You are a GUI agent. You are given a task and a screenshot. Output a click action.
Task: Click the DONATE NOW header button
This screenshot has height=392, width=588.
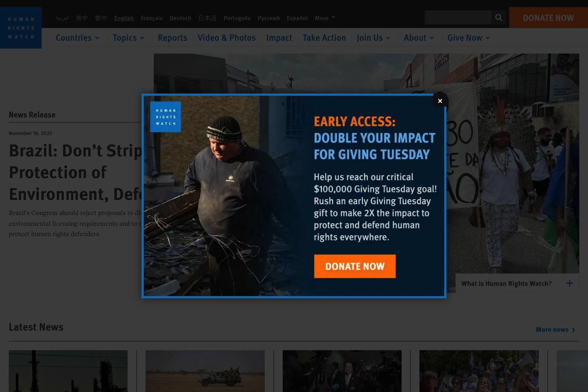point(548,17)
